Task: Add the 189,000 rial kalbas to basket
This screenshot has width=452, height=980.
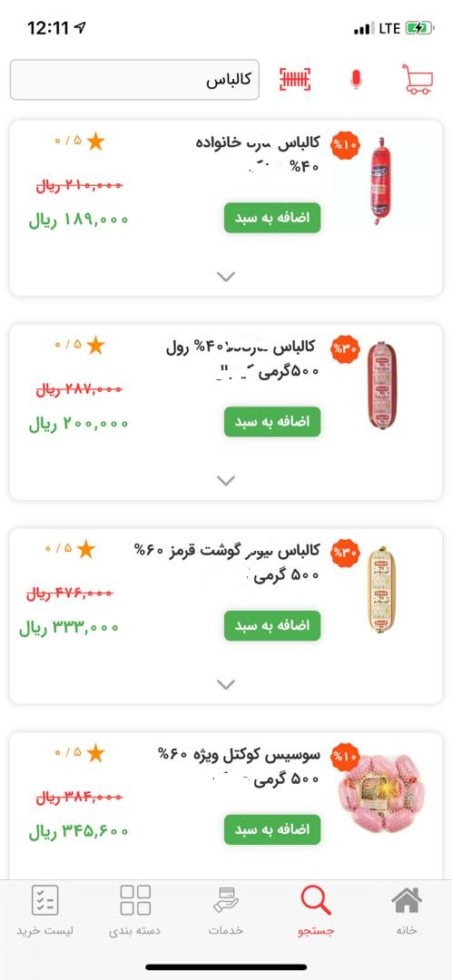Action: pos(272,218)
